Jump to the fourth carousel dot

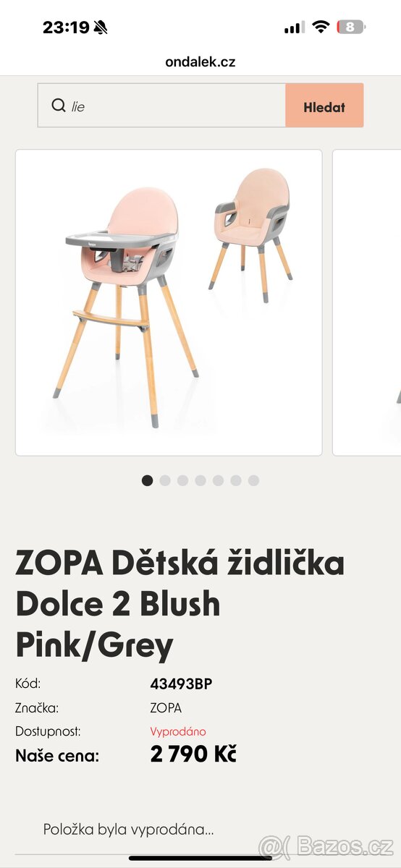(x=200, y=480)
